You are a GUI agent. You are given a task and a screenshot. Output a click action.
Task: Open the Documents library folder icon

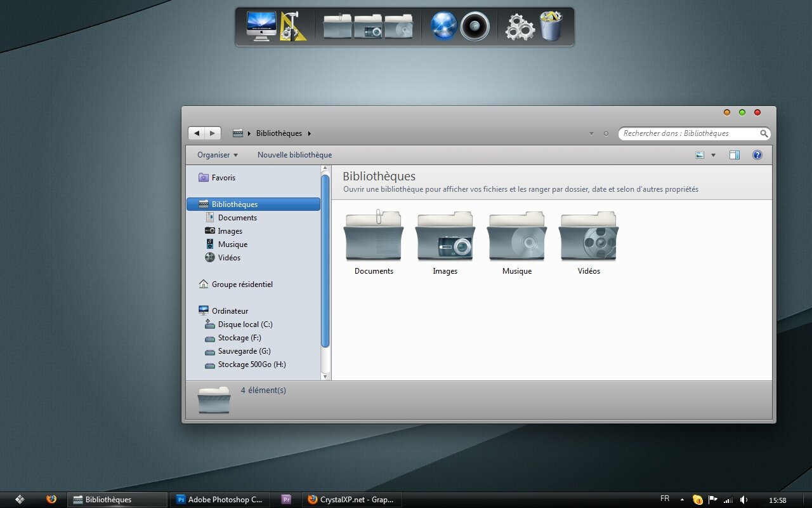(x=373, y=237)
